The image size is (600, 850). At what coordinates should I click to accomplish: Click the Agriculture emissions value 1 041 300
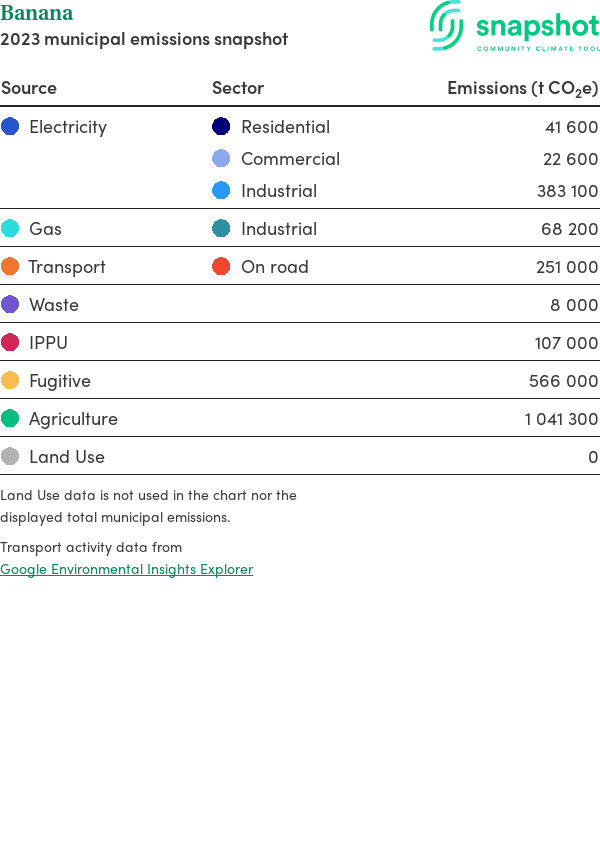tap(561, 419)
